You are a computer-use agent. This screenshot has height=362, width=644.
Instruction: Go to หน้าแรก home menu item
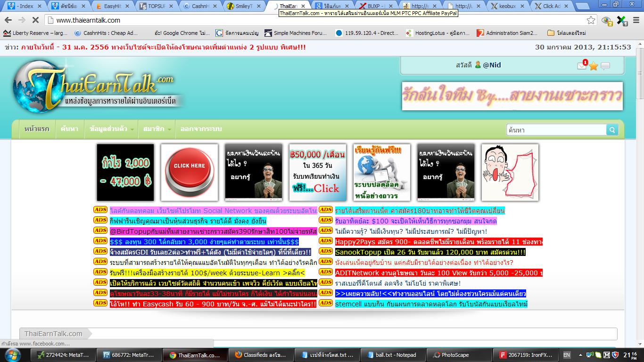[37, 129]
